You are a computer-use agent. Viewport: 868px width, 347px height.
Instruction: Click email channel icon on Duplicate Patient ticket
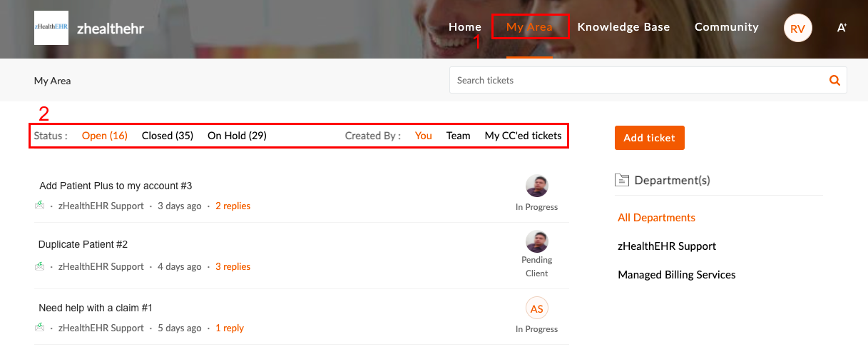(40, 266)
